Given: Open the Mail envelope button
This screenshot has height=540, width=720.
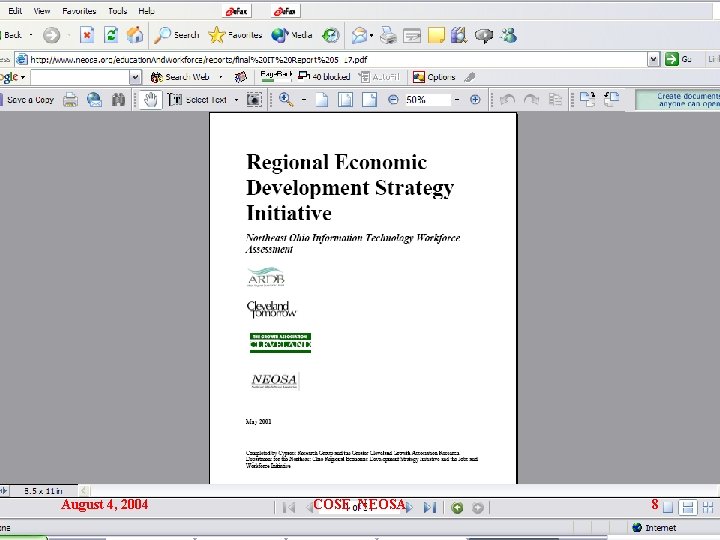Looking at the screenshot, I should tap(362, 35).
